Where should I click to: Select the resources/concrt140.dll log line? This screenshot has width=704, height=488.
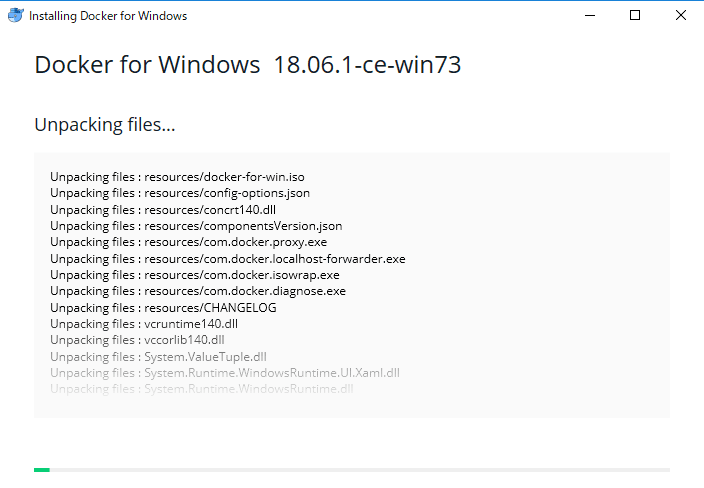[163, 210]
